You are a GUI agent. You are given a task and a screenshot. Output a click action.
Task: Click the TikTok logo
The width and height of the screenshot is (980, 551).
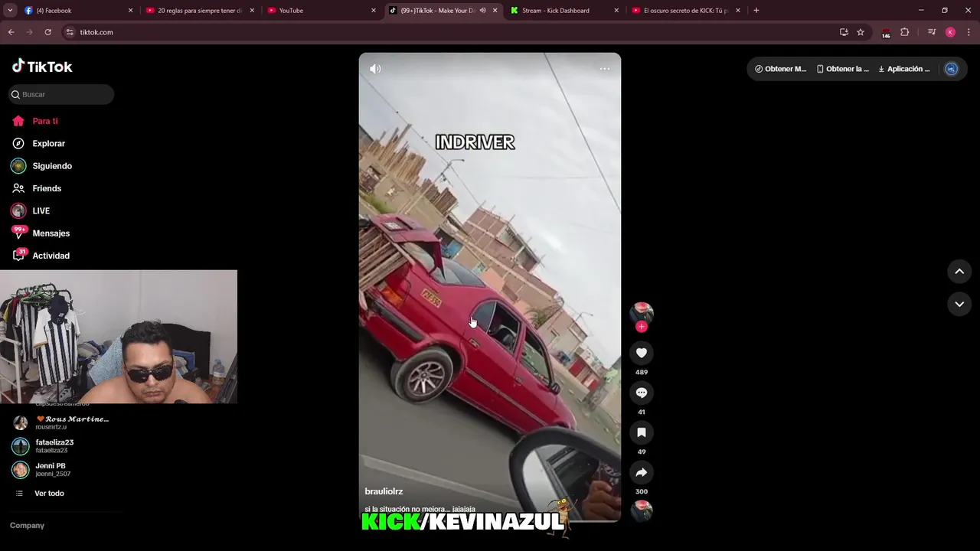point(42,67)
